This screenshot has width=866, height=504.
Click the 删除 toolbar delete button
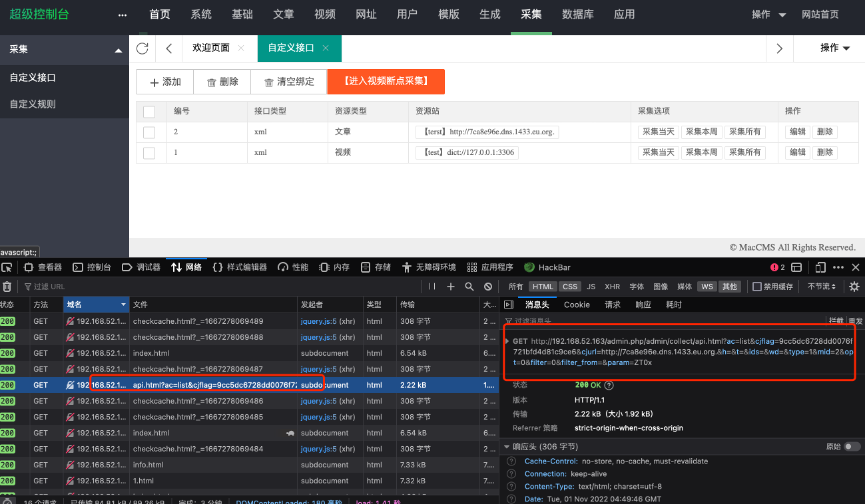click(x=222, y=82)
